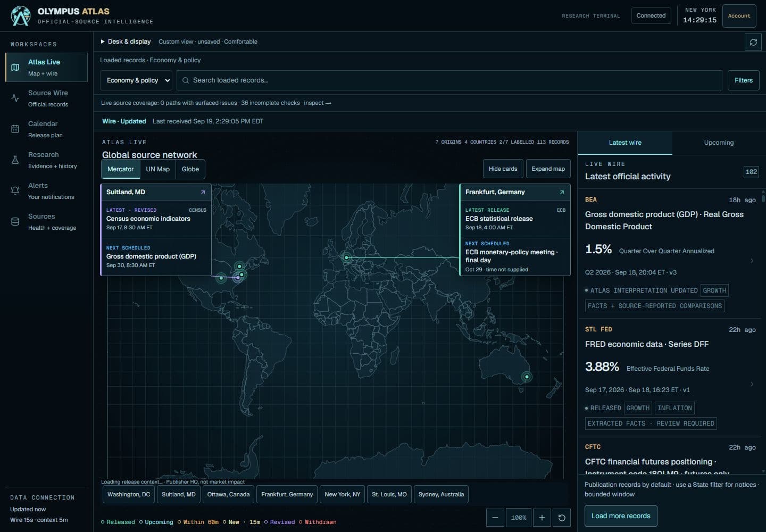Screen dimensions: 766x532
Task: Open the Alerts bell icon
Action: (15, 191)
